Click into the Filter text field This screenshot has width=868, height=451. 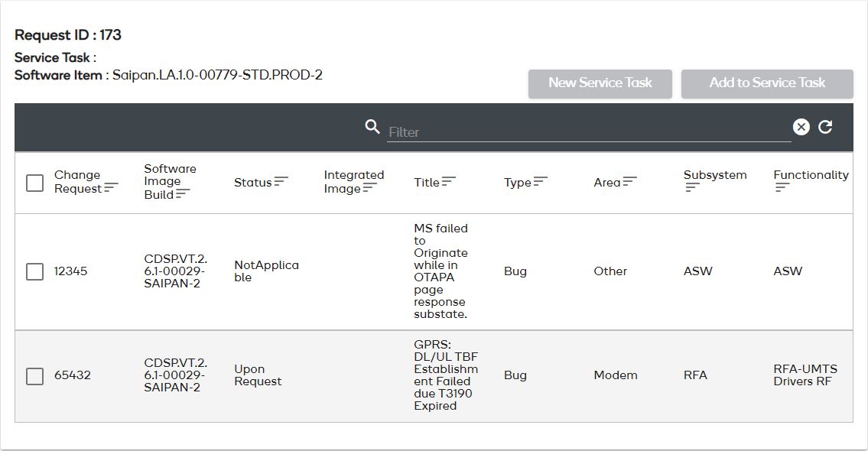click(589, 131)
